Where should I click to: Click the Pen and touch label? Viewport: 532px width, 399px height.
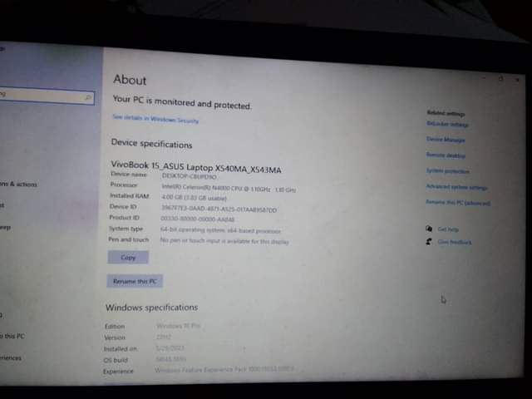coord(129,239)
